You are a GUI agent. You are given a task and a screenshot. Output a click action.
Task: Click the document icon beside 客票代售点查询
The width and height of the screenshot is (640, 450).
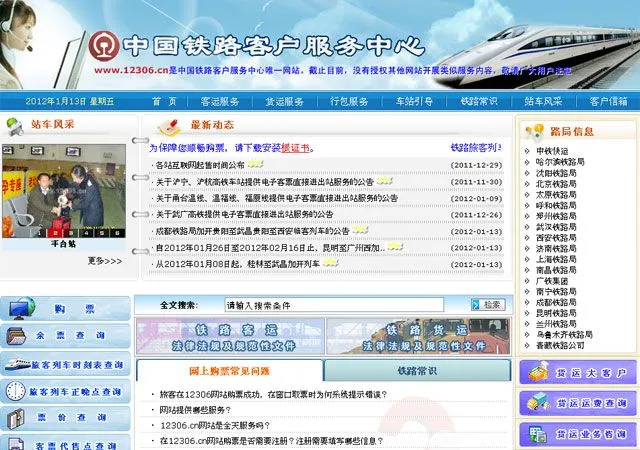click(16, 444)
